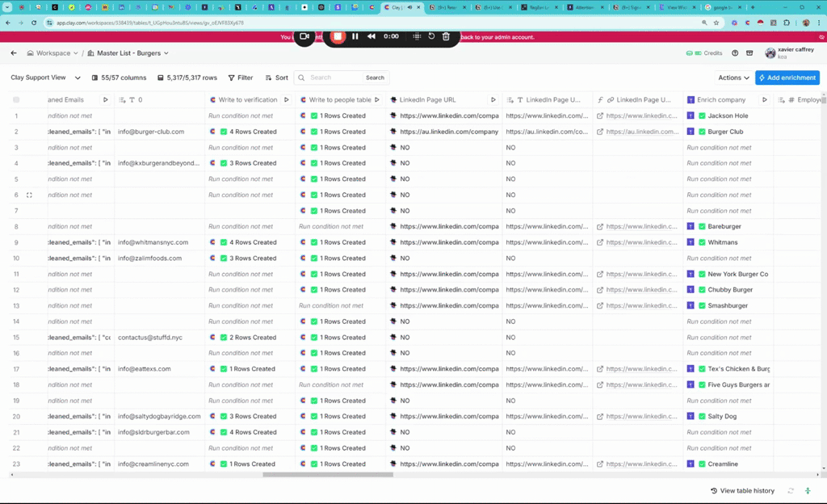This screenshot has height=504, width=827.
Task: Open View table history
Action: pyautogui.click(x=742, y=491)
